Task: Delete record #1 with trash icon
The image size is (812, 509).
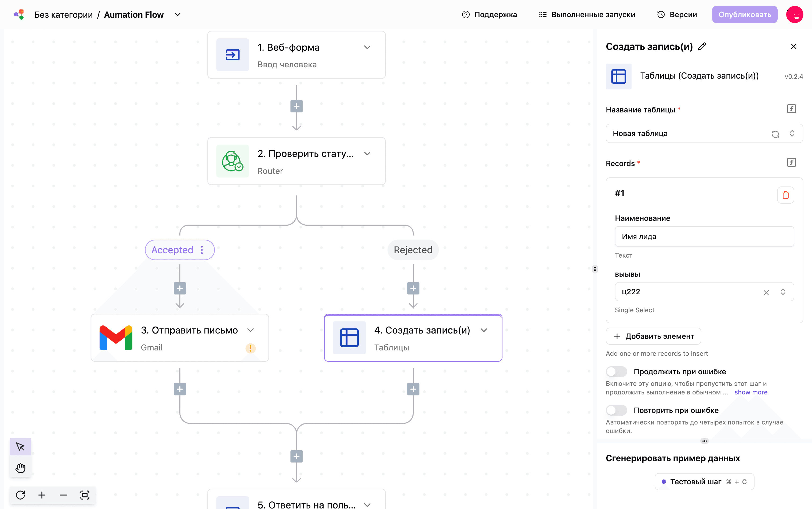Action: click(x=785, y=195)
